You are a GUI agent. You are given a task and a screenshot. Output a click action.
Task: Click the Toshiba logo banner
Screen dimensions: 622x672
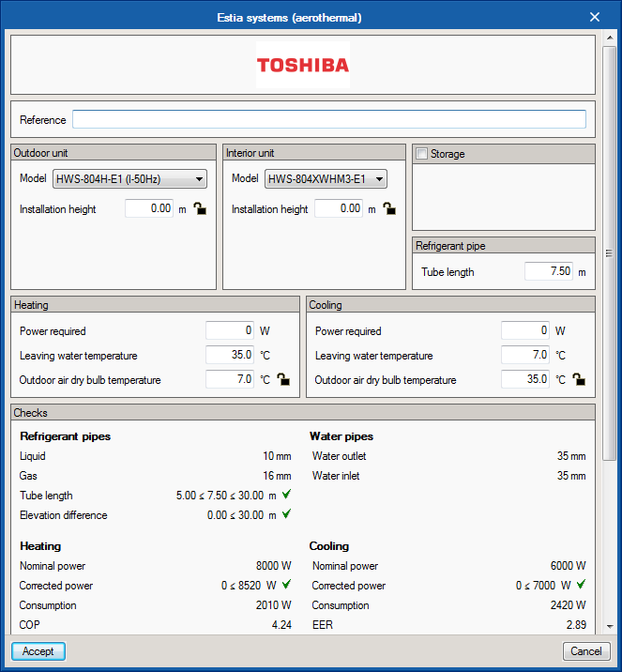point(303,65)
